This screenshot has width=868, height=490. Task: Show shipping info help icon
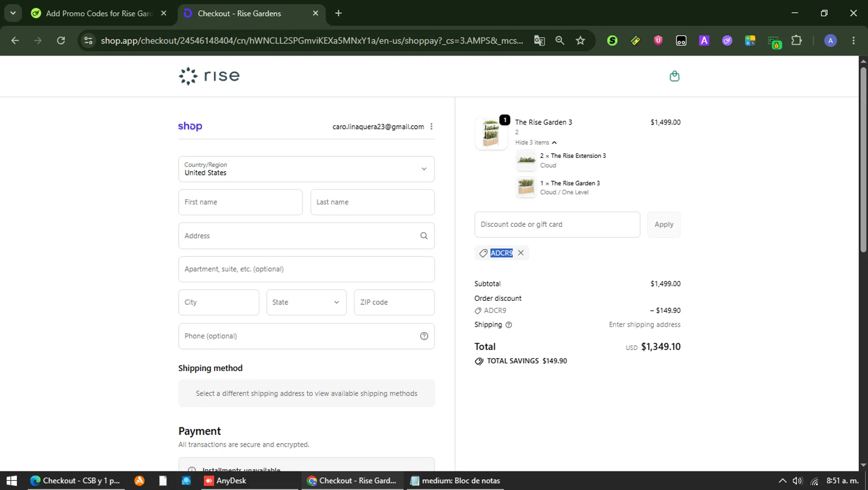tap(509, 325)
